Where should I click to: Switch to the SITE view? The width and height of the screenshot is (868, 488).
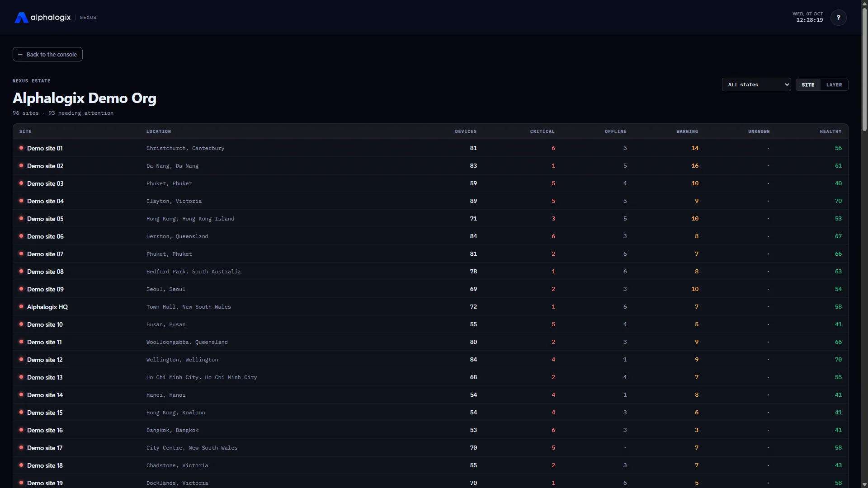point(808,84)
